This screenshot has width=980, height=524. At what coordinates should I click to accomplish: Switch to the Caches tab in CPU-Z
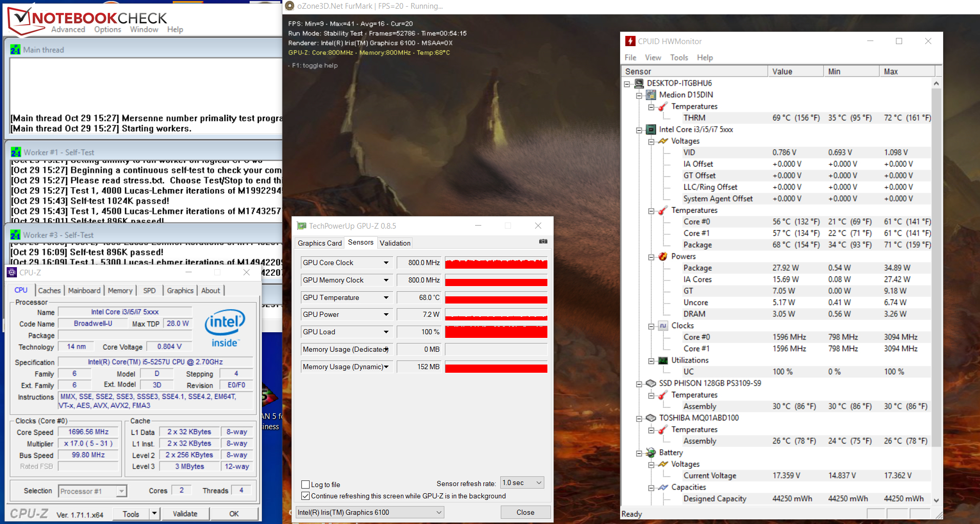[49, 291]
